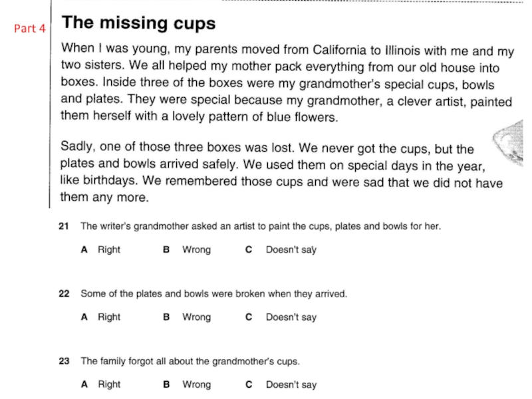Image resolution: width=532 pixels, height=399 pixels.
Task: Choose B Wrong for question 22
Action: (187, 317)
